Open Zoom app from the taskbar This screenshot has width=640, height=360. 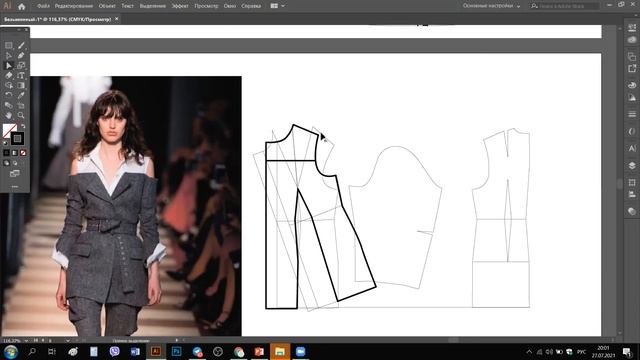(x=300, y=351)
